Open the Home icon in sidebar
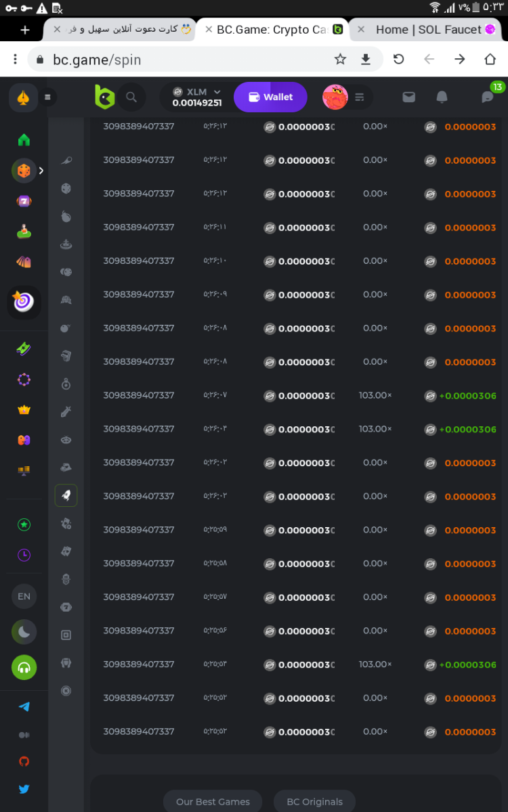This screenshot has width=508, height=812. tap(24, 140)
